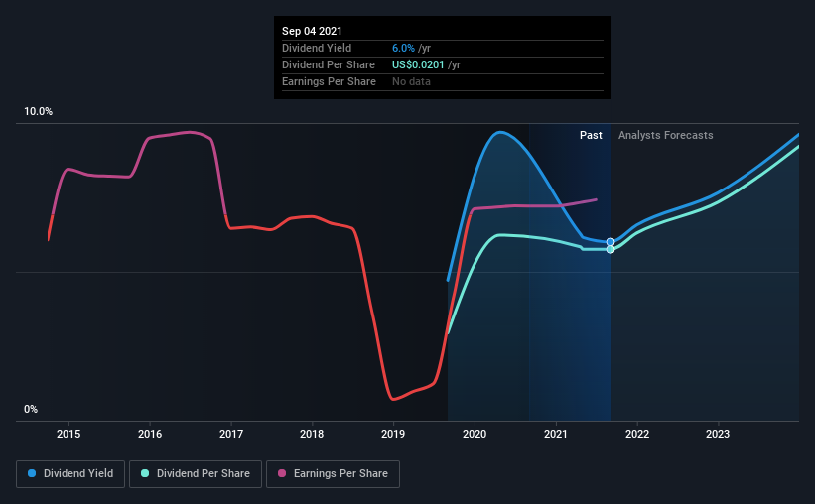
Task: Click the 2022 x-axis label
Action: (637, 434)
